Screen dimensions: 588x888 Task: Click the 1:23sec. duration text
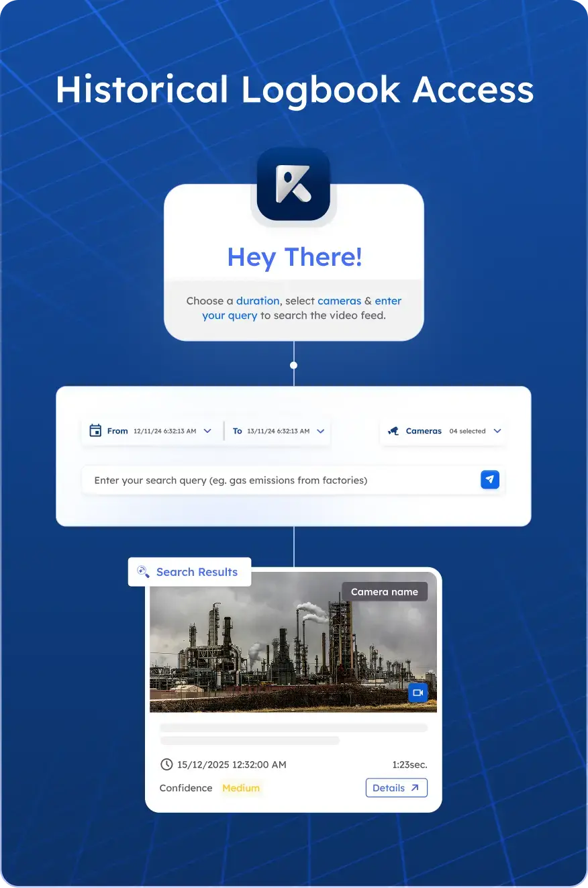(409, 764)
